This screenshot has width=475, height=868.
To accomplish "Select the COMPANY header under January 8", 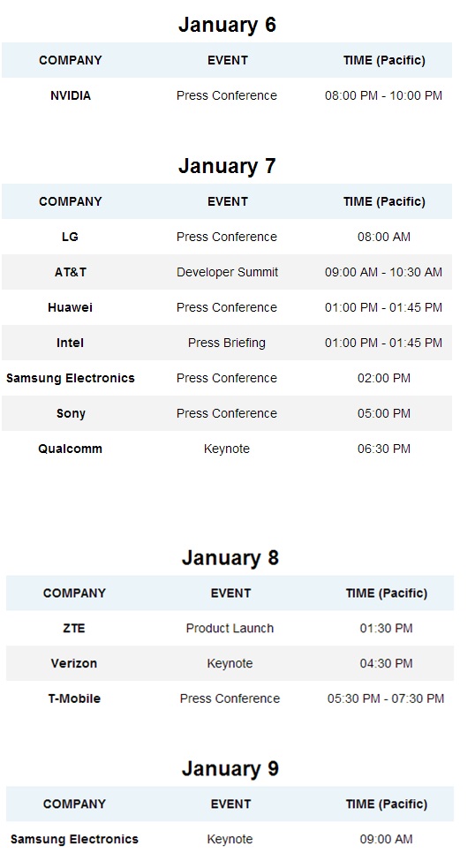I will [74, 593].
